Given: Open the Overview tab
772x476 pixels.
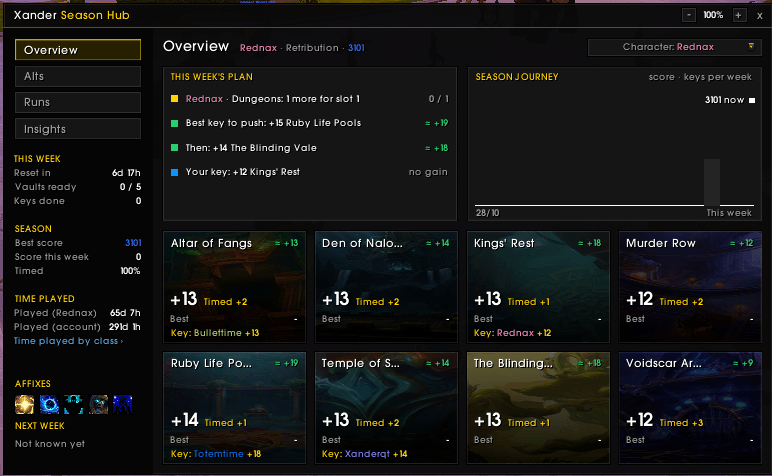Looking at the screenshot, I should 78,50.
